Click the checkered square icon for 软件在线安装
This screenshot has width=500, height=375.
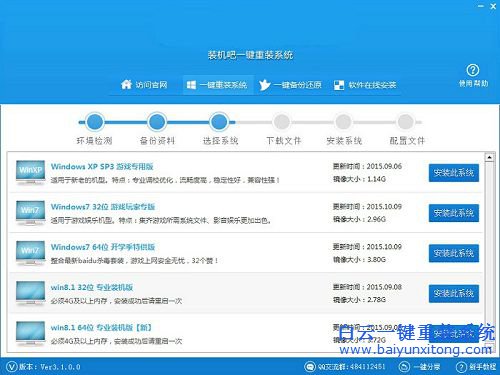pyautogui.click(x=339, y=85)
